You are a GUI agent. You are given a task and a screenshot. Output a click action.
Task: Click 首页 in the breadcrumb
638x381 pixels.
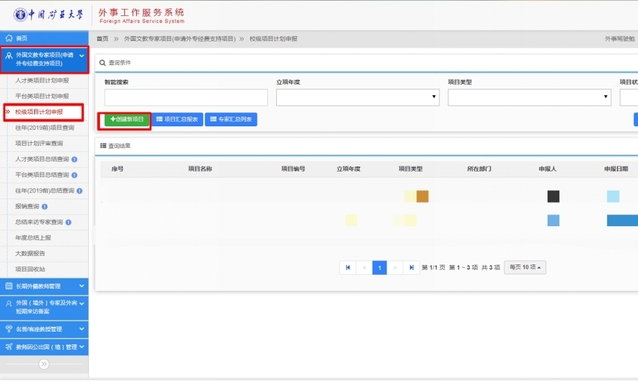(x=103, y=39)
